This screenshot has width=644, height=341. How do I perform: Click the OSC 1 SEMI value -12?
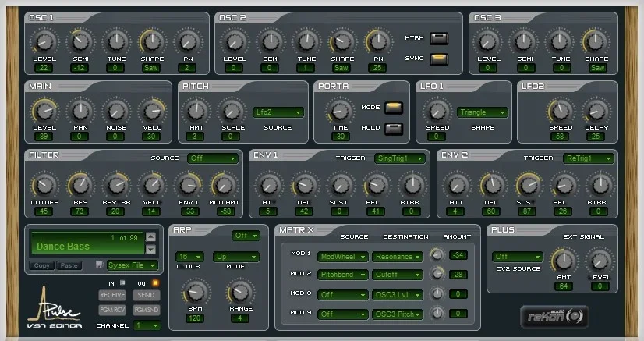(x=80, y=68)
